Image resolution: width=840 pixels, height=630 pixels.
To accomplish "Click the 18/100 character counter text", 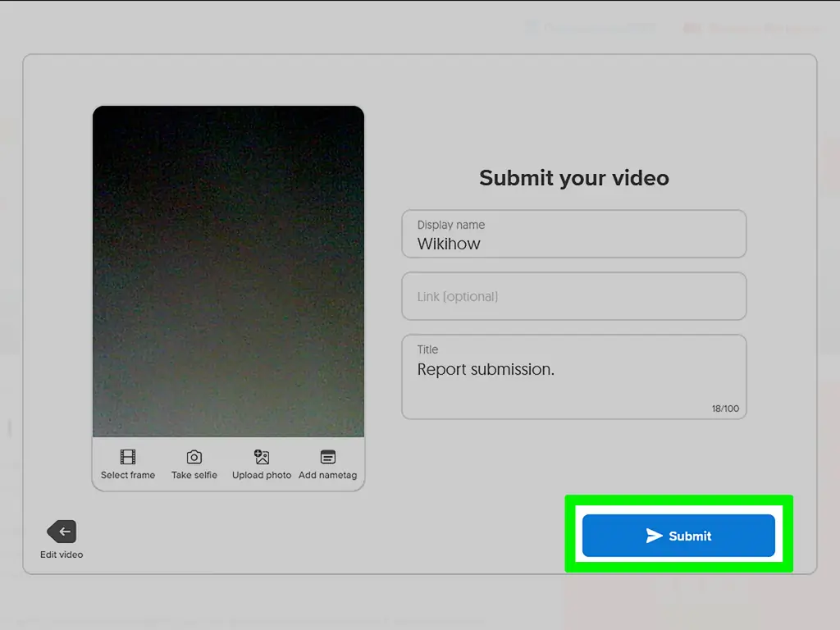I will coord(725,409).
